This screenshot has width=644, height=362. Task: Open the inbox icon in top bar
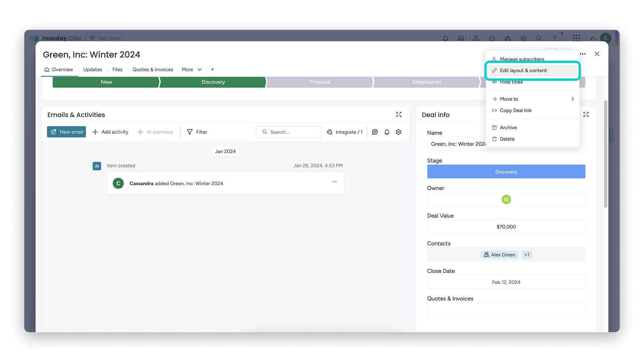coord(461,38)
